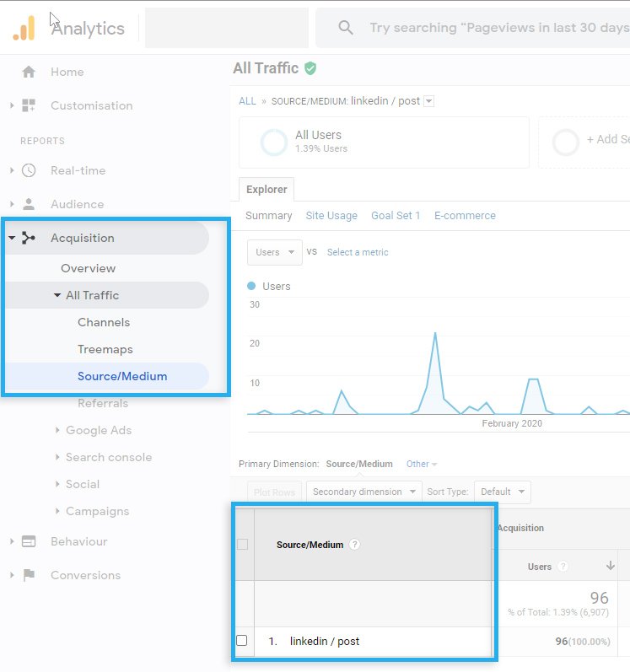
Task: Click the Add Segment empty circle
Action: [x=566, y=142]
